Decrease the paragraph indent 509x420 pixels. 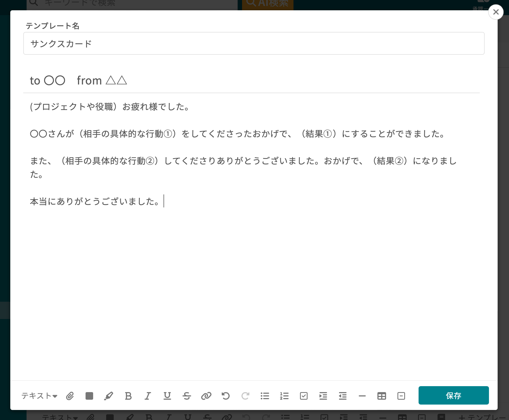pyautogui.click(x=343, y=396)
